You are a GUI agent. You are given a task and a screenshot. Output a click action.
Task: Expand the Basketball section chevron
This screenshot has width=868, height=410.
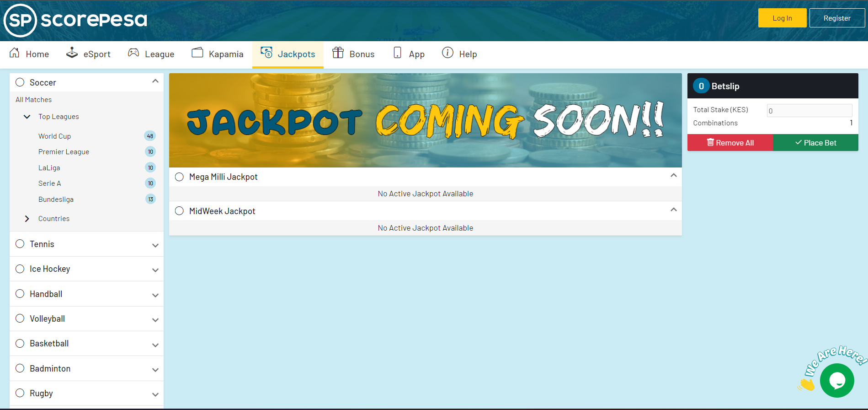[155, 345]
